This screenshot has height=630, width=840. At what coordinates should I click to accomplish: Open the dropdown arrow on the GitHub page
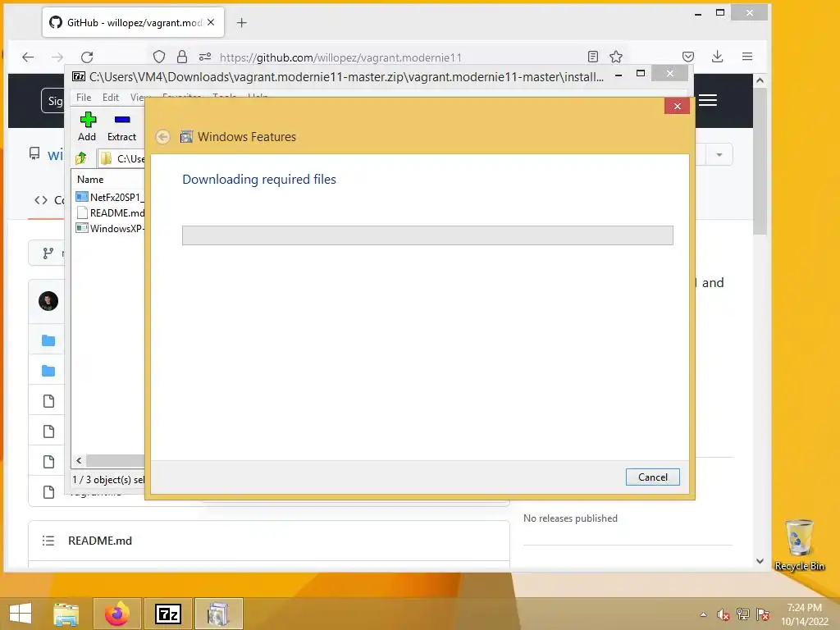(x=719, y=155)
